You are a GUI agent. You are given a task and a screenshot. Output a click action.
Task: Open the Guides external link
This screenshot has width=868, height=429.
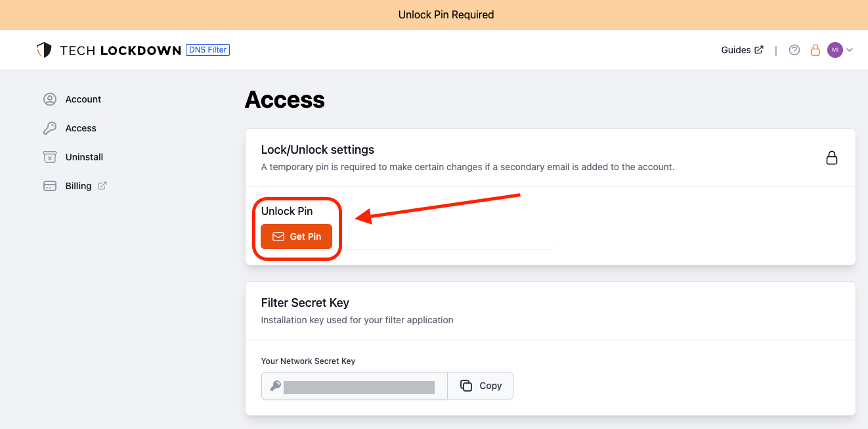coord(742,50)
